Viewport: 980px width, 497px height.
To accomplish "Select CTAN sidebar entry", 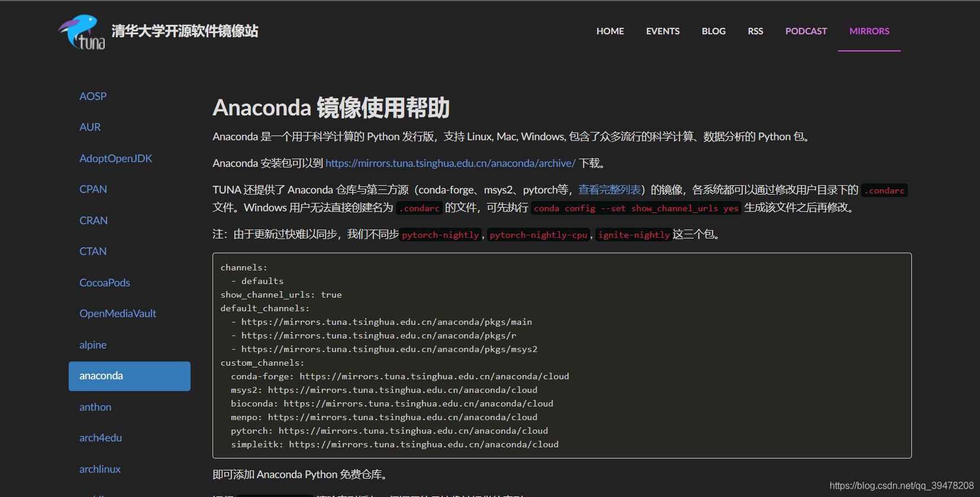I will point(93,251).
